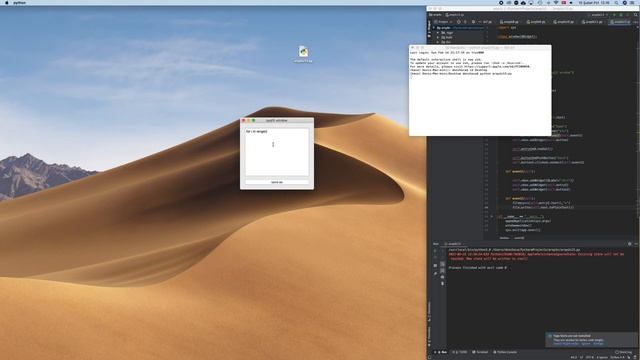Click the Python interpreter entry in the status bar
Image resolution: width=640 pixels, height=360 pixels.
coord(618,357)
